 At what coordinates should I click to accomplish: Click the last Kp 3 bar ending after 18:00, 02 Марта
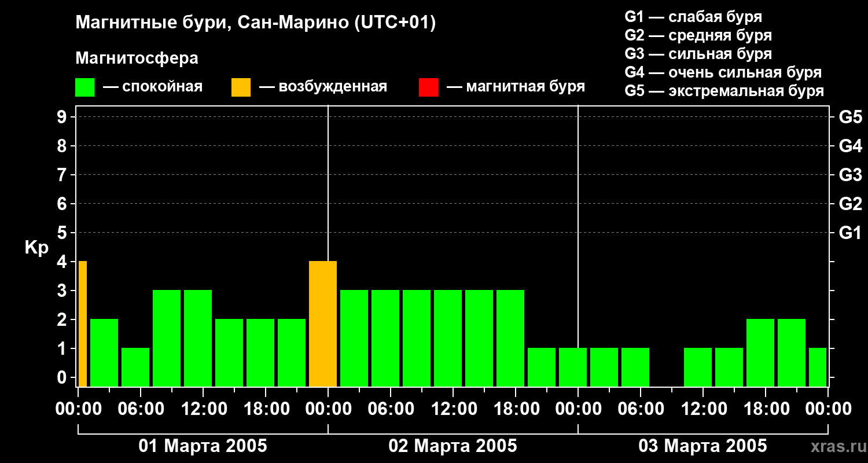pos(510,339)
